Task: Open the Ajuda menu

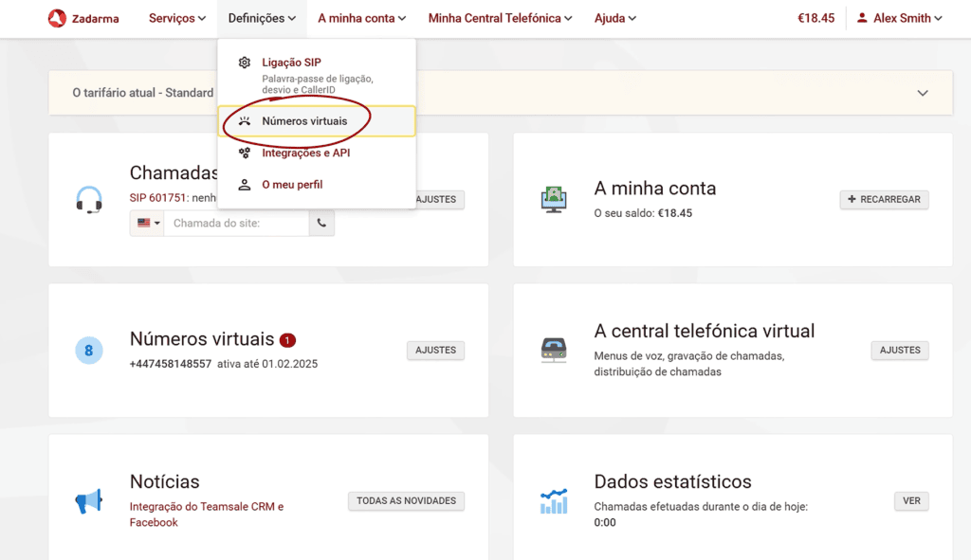Action: coord(614,18)
